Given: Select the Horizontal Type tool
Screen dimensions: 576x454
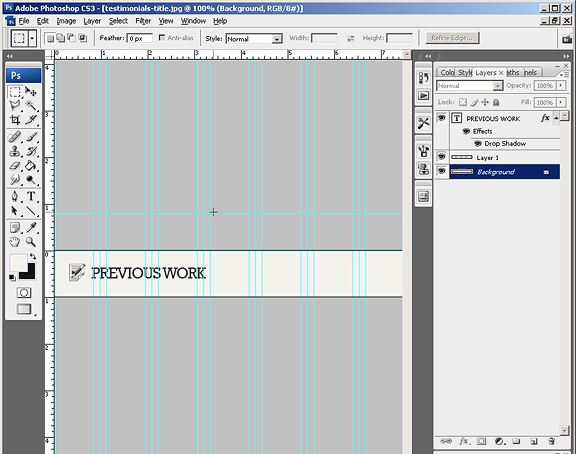Looking at the screenshot, I should [31, 197].
